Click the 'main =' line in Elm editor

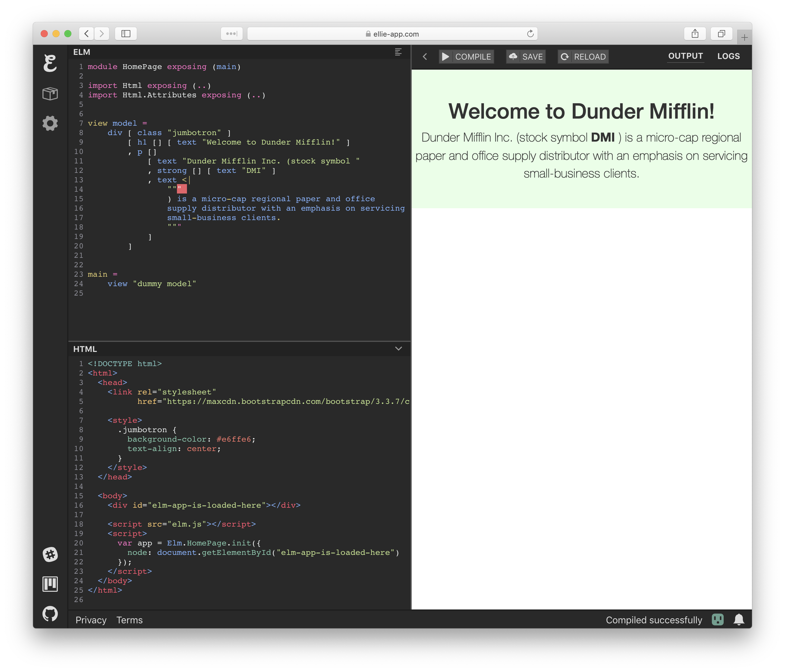(x=103, y=274)
